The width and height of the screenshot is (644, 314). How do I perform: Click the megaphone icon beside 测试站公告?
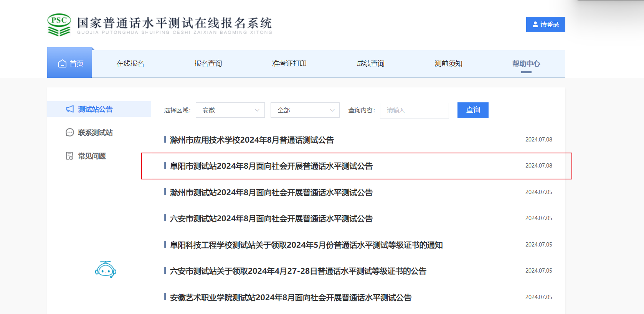pos(70,109)
